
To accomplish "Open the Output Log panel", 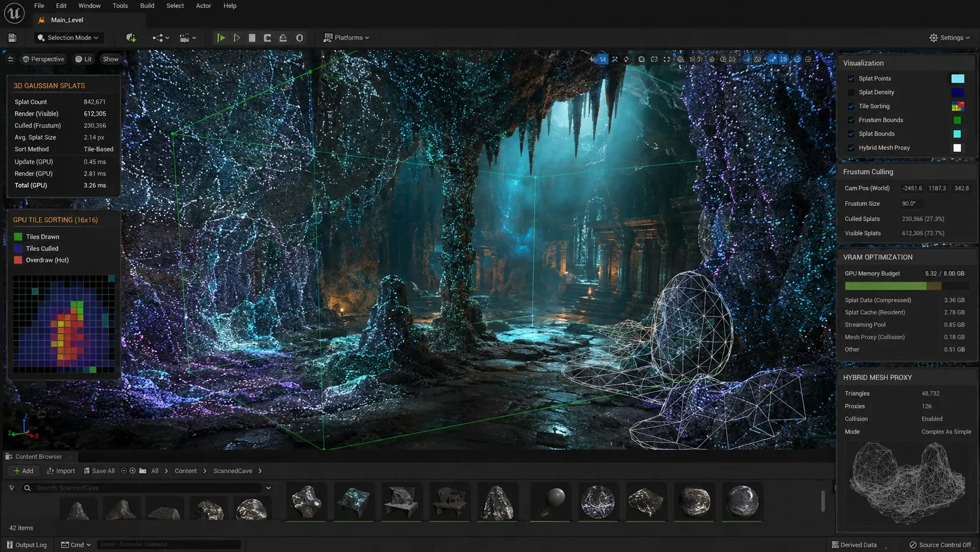I will [26, 545].
